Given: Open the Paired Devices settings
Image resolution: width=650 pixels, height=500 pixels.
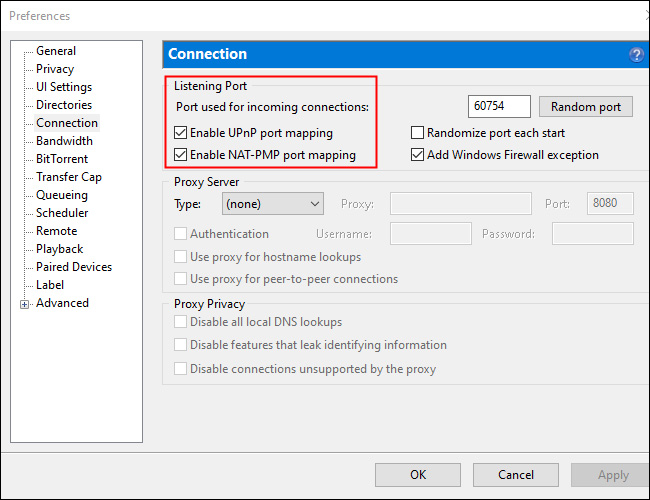Looking at the screenshot, I should coord(74,267).
